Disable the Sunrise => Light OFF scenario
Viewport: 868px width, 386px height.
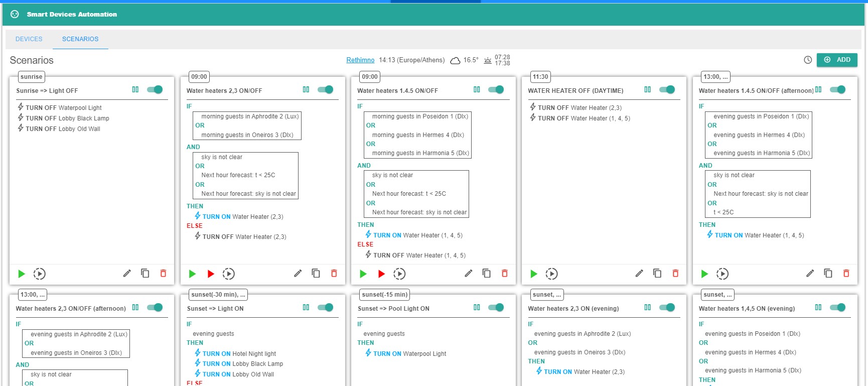pos(155,90)
